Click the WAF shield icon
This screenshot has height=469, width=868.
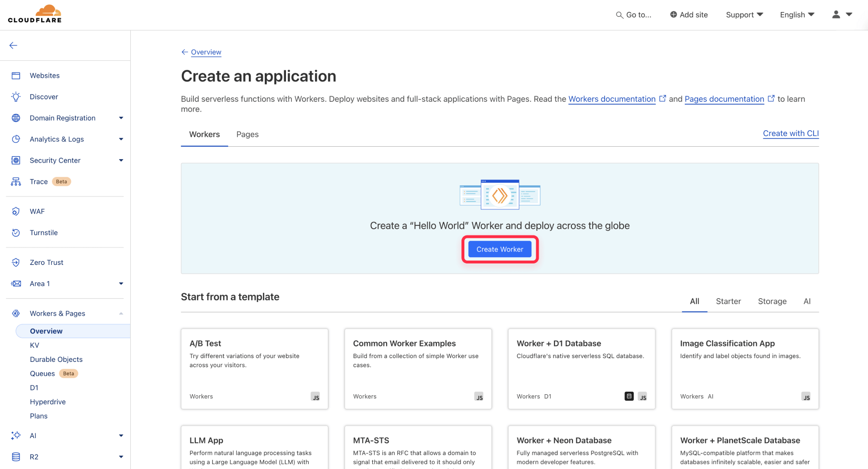(x=16, y=211)
